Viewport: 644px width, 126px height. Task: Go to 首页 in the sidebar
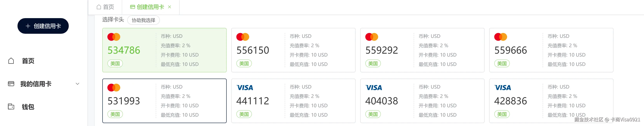[28, 61]
